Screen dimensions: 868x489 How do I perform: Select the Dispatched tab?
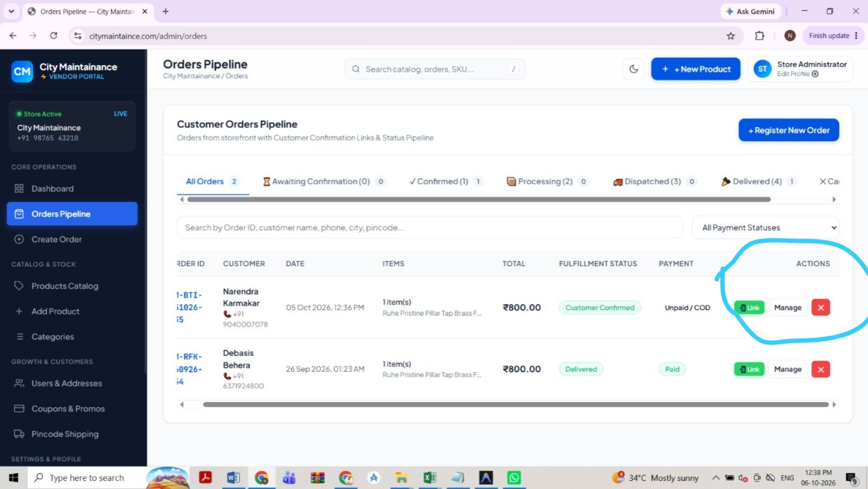(x=655, y=181)
